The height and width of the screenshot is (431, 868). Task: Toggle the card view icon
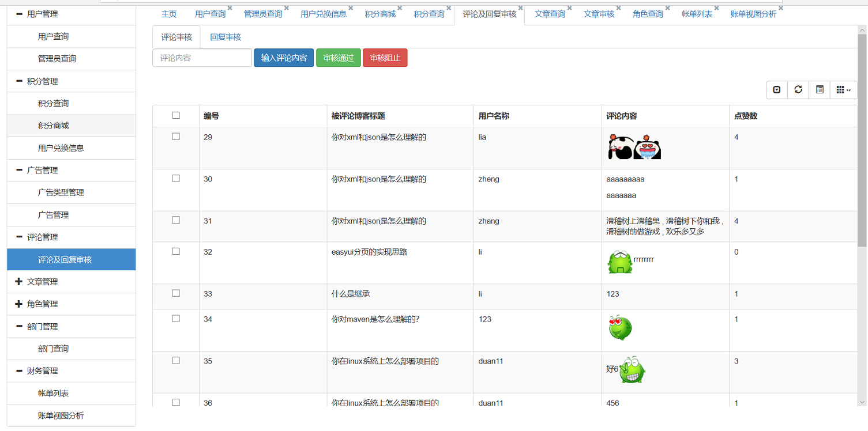pyautogui.click(x=820, y=90)
